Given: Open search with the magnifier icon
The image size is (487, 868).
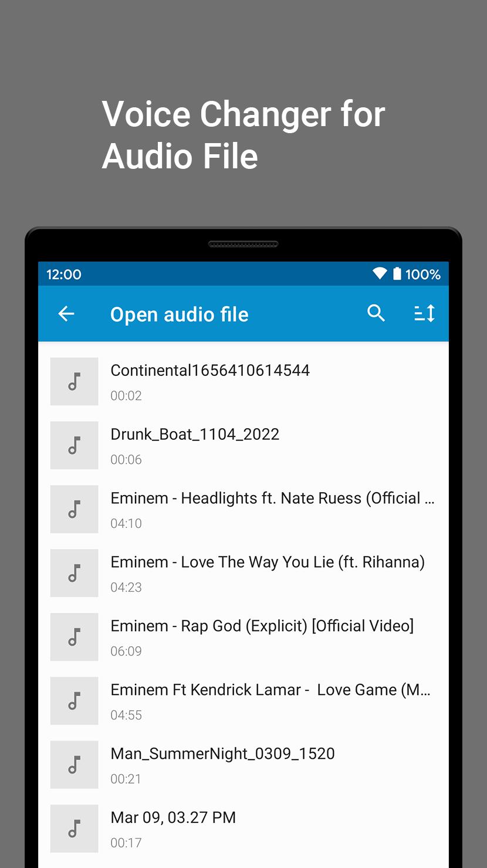Looking at the screenshot, I should coord(376,313).
